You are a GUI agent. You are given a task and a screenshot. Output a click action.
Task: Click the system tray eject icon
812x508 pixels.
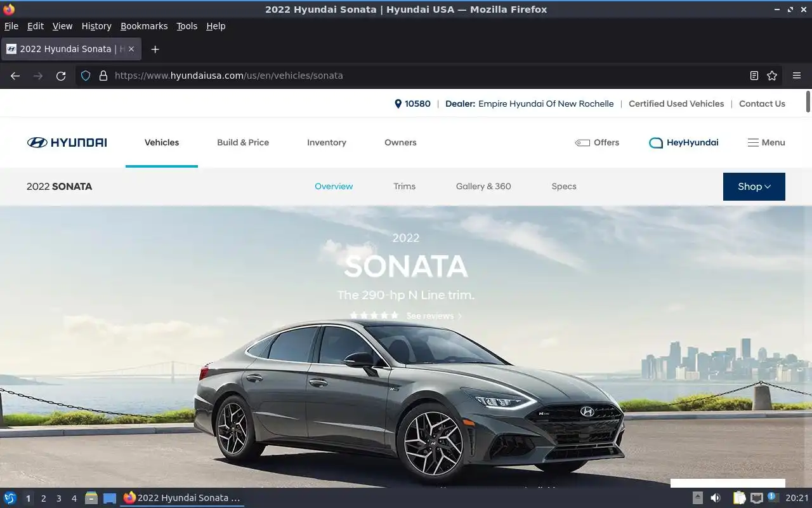coord(697,498)
